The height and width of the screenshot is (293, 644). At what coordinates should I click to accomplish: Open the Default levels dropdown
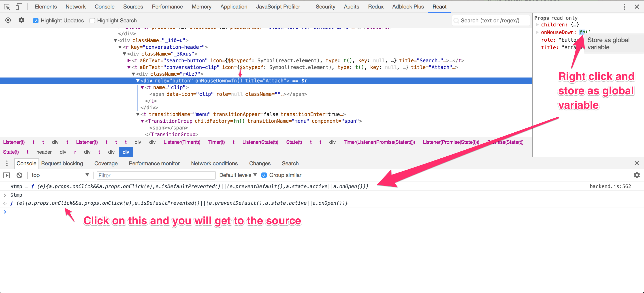point(238,175)
